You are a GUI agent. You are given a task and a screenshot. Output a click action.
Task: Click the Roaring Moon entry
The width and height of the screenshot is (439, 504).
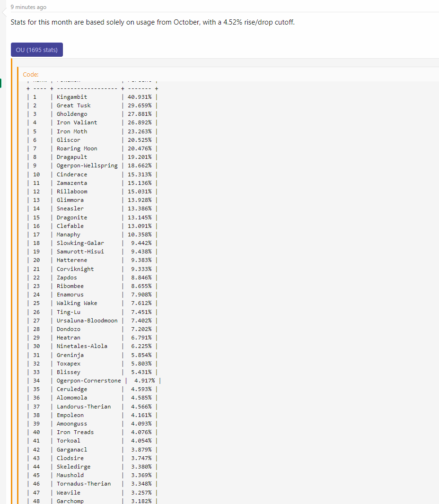click(x=77, y=148)
